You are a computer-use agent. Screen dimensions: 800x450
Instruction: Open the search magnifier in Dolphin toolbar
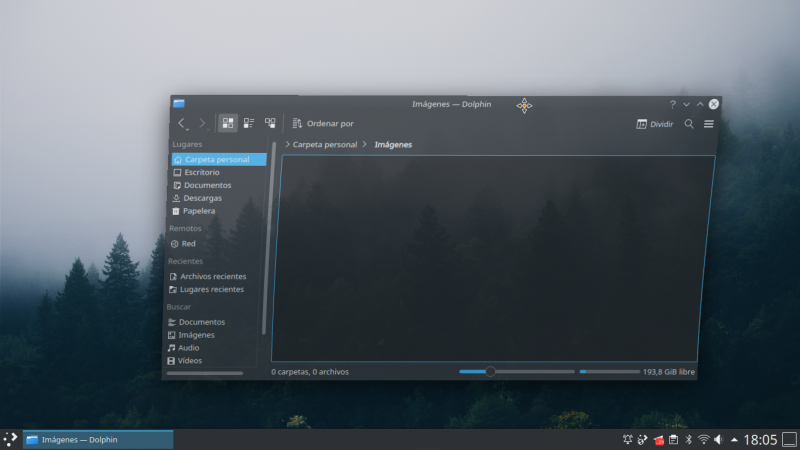(x=689, y=124)
